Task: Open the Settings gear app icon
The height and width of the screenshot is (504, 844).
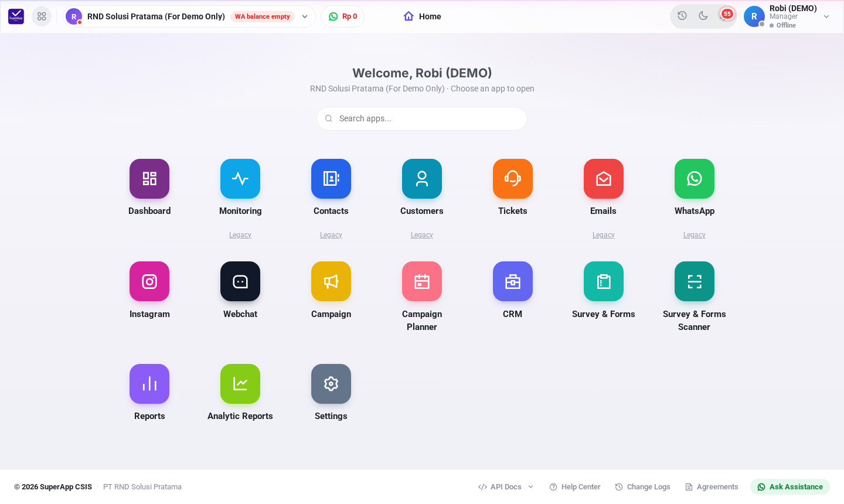Action: point(331,384)
